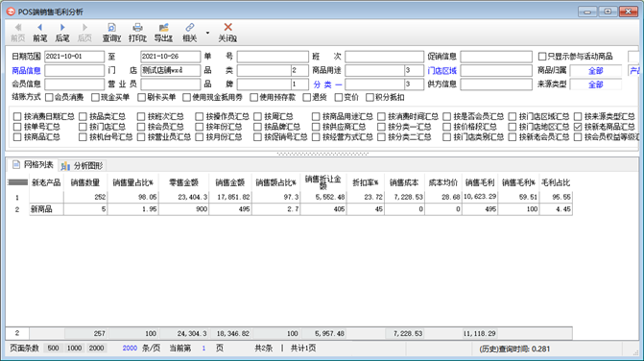The height and width of the screenshot is (361, 644).
Task: Click the 营业员 input field
Action: click(171, 84)
